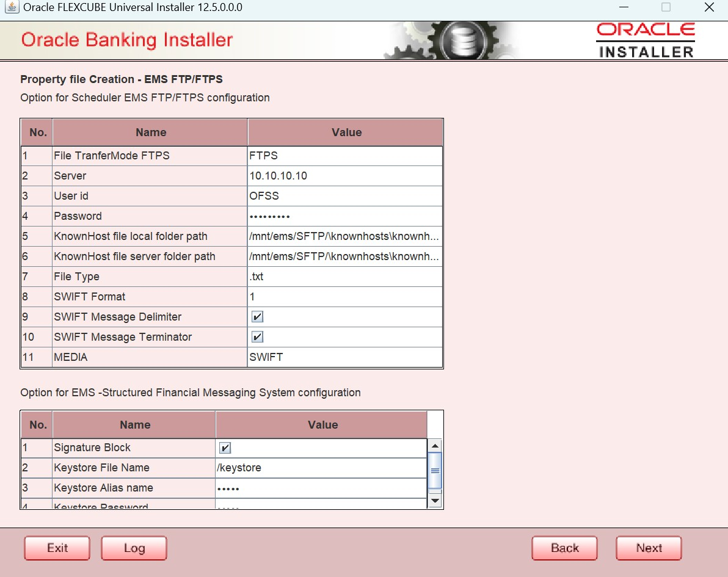Click the upper table 'Name' column header

pos(150,132)
